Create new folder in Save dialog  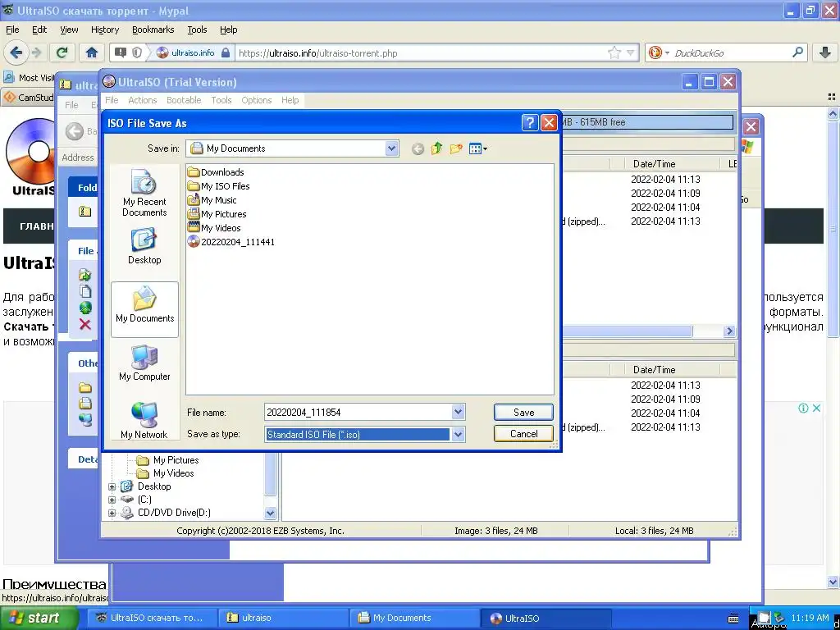coord(456,148)
